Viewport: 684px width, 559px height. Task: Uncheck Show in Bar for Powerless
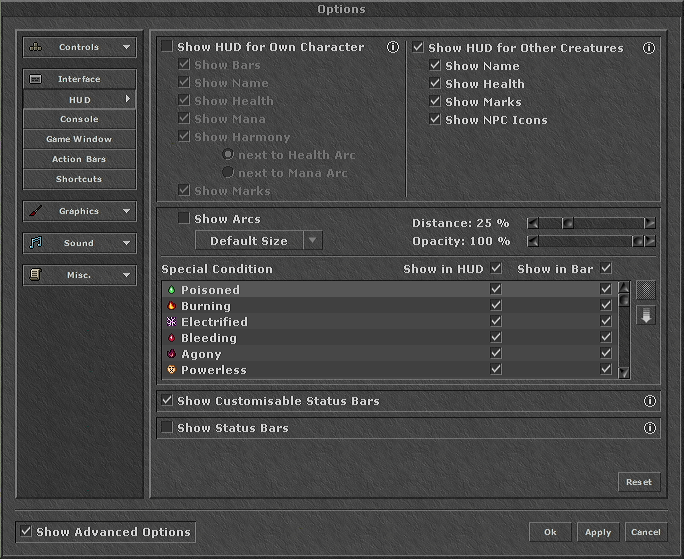pyautogui.click(x=606, y=369)
